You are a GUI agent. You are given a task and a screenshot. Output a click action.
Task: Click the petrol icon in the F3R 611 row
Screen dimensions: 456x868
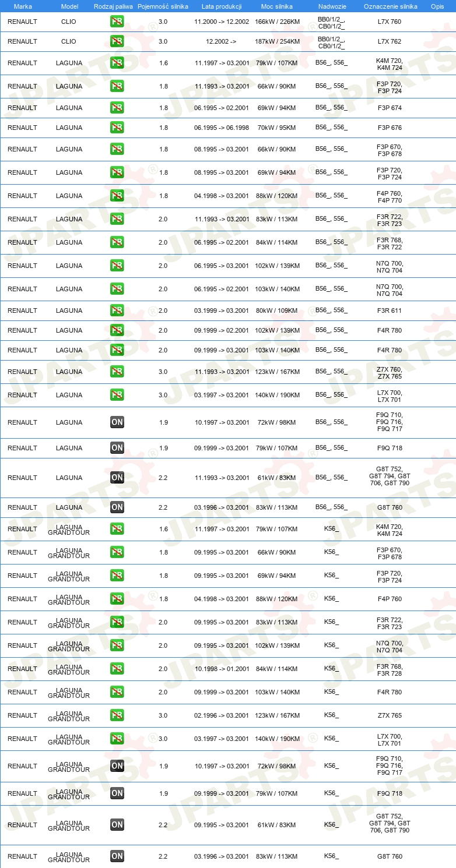[x=117, y=310]
